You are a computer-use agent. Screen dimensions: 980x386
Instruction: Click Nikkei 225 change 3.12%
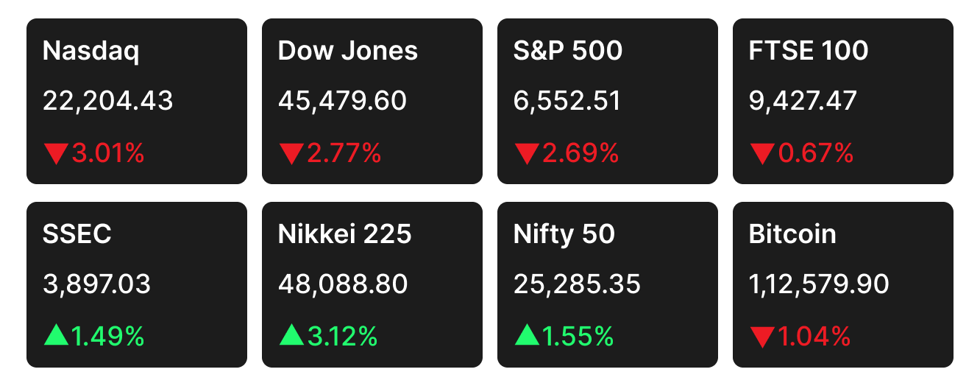point(342,337)
